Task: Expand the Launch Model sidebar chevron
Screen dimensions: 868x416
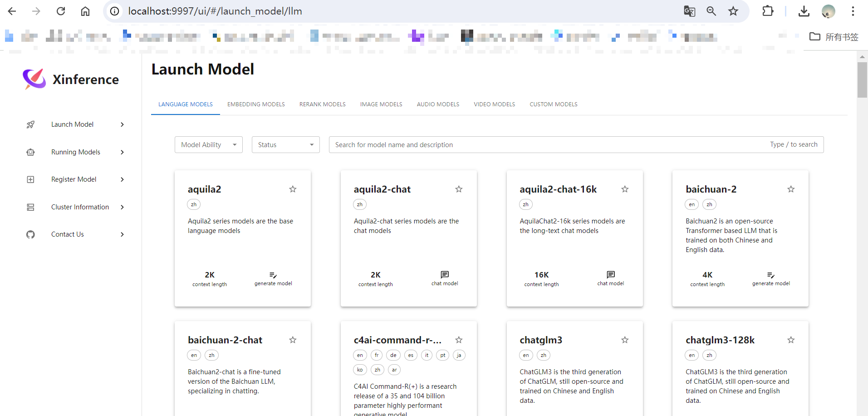Action: point(122,124)
